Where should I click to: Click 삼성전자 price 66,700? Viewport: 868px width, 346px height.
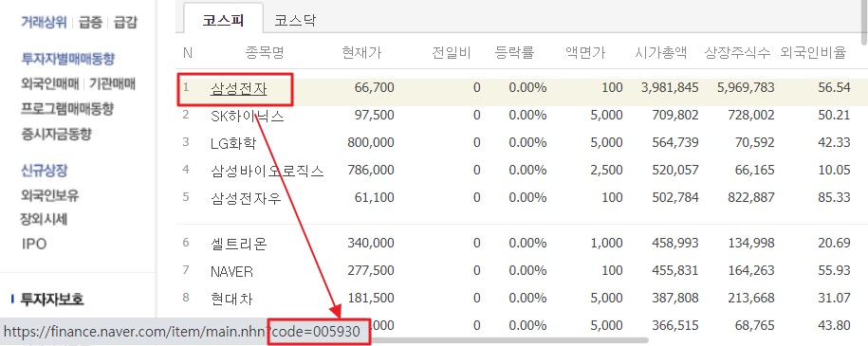tap(373, 88)
